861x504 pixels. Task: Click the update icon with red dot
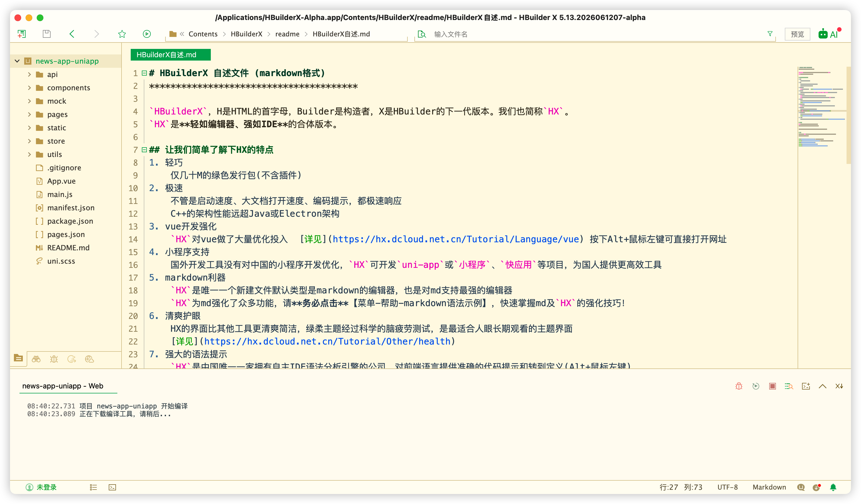(x=817, y=487)
